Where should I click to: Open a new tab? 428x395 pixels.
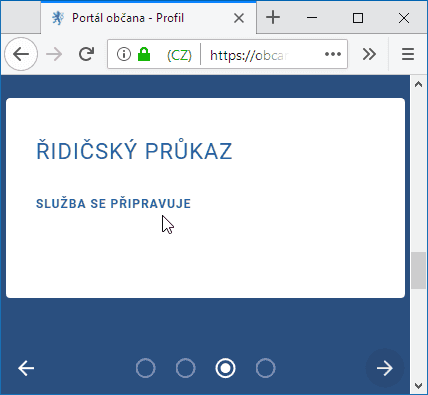pyautogui.click(x=273, y=17)
